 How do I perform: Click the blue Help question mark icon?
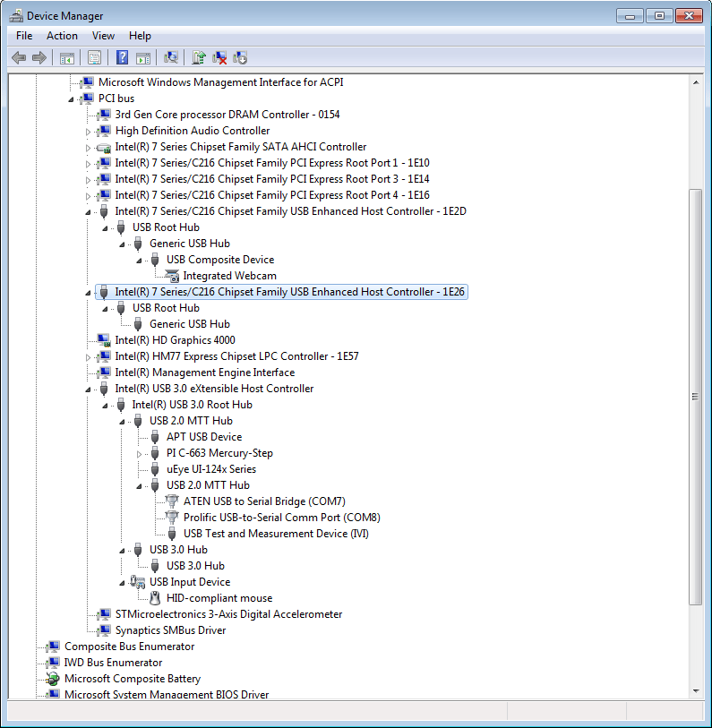click(122, 57)
